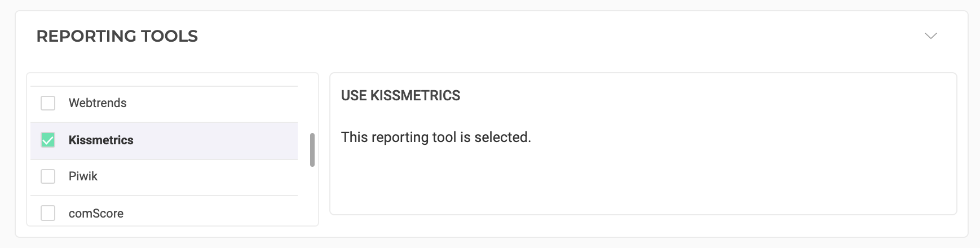Select the Kissmetrics label text
The image size is (980, 248).
(101, 140)
